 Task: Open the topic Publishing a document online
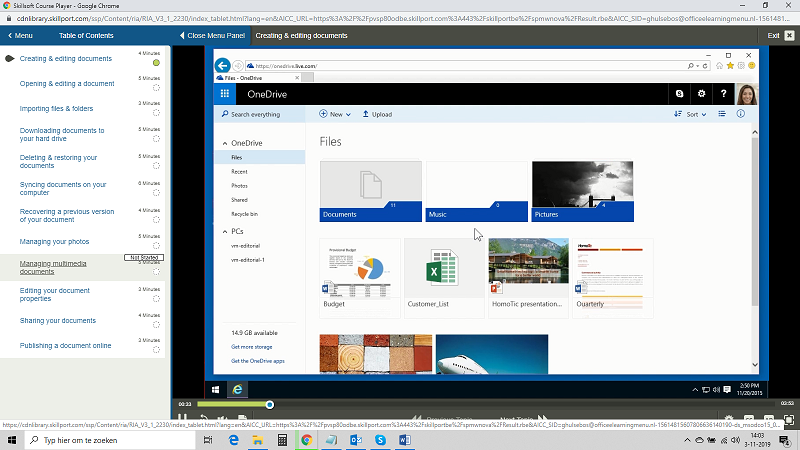tap(65, 346)
